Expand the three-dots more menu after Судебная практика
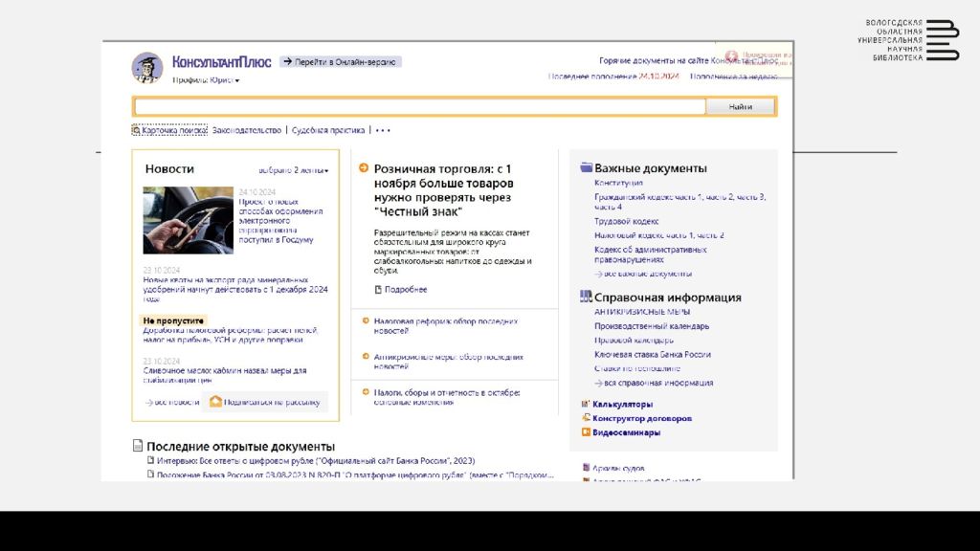This screenshot has width=980, height=551. [x=383, y=130]
